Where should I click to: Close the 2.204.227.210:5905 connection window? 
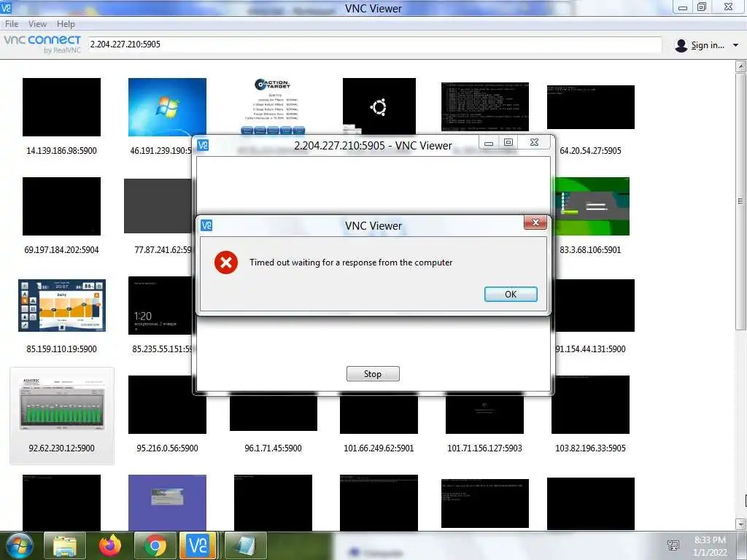pos(535,142)
